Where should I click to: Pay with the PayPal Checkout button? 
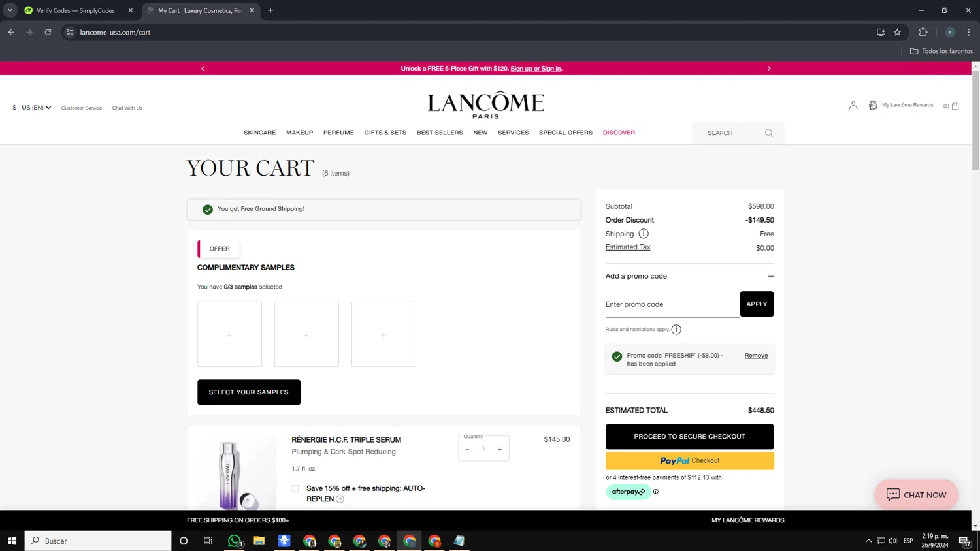(689, 461)
